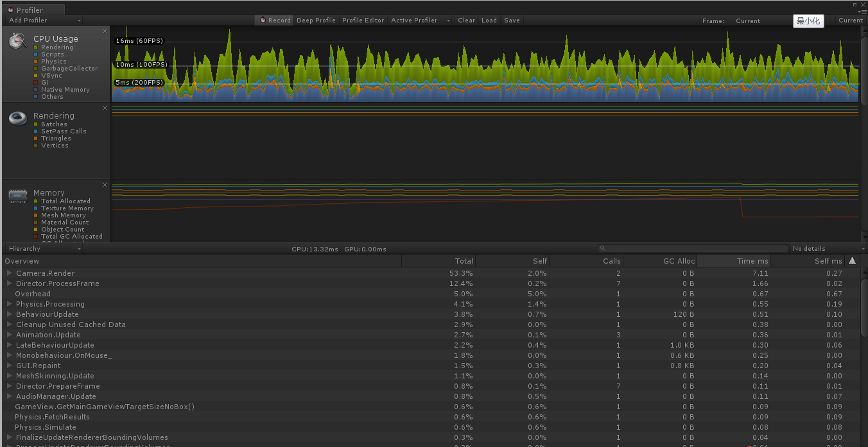Expand the Director.PrepareFrame row
The height and width of the screenshot is (447, 868).
coord(10,386)
